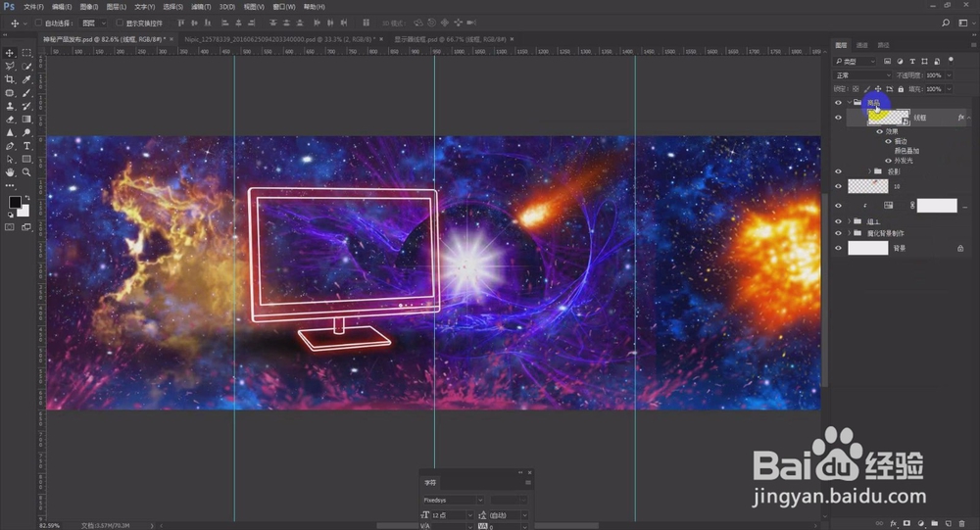Select the Brush tool

26,93
